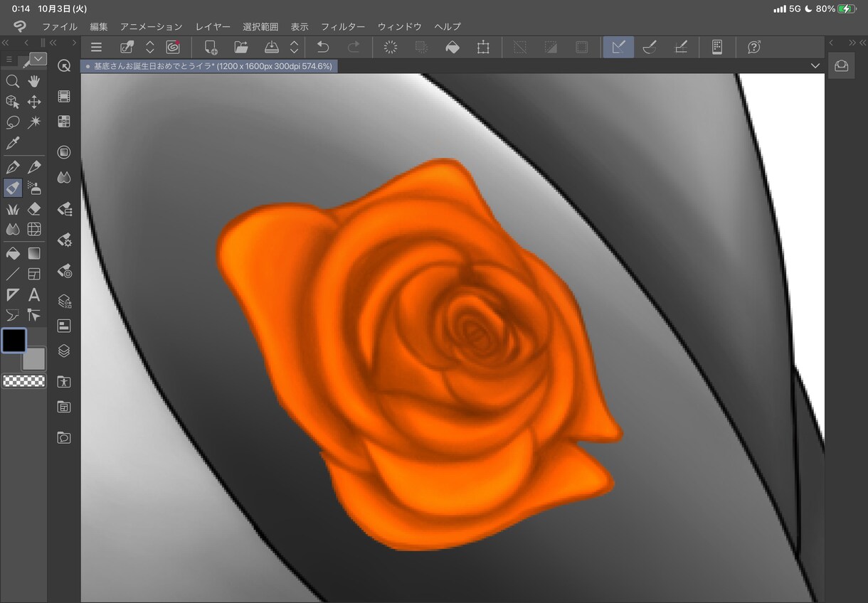Open the tool palette dropdown arrow
868x603 pixels.
pos(38,59)
